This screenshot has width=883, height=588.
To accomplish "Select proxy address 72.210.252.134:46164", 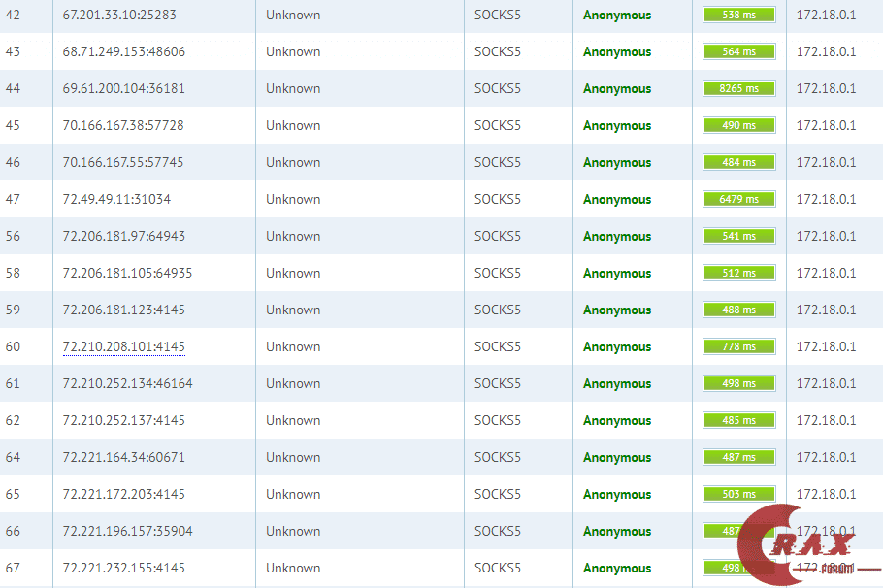I will point(128,384).
